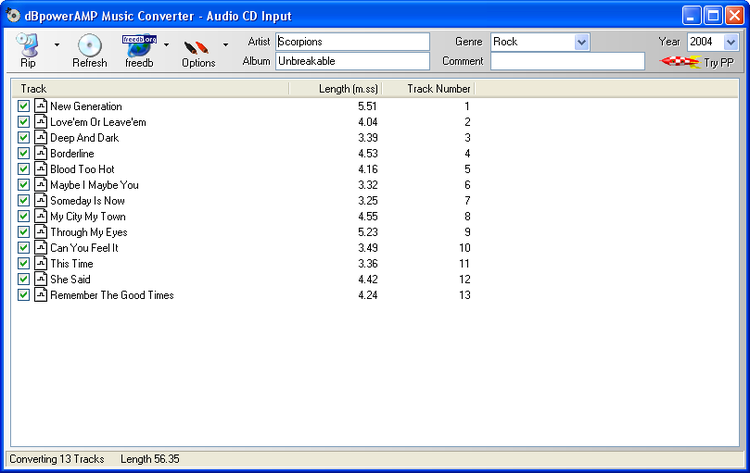
Task: Toggle Remember The Good Times checkbox
Action: [23, 295]
